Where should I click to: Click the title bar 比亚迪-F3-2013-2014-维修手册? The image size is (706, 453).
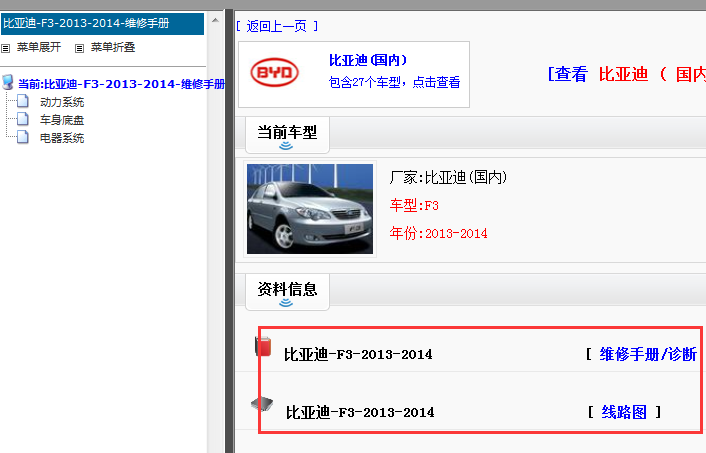[103, 24]
